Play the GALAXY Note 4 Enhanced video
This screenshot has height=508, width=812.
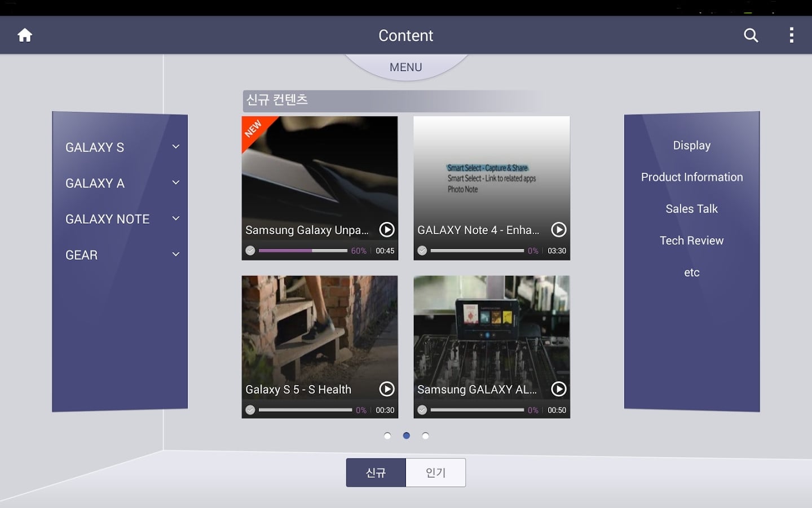tap(559, 230)
